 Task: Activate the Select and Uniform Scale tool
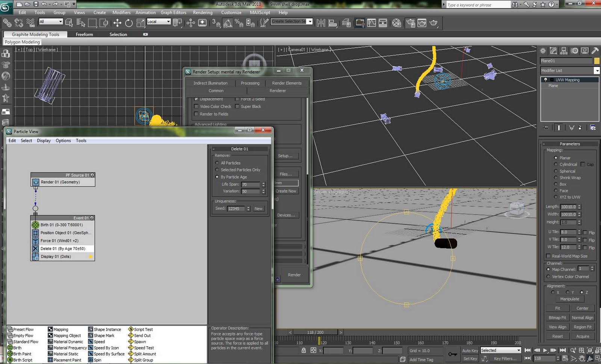coord(140,23)
